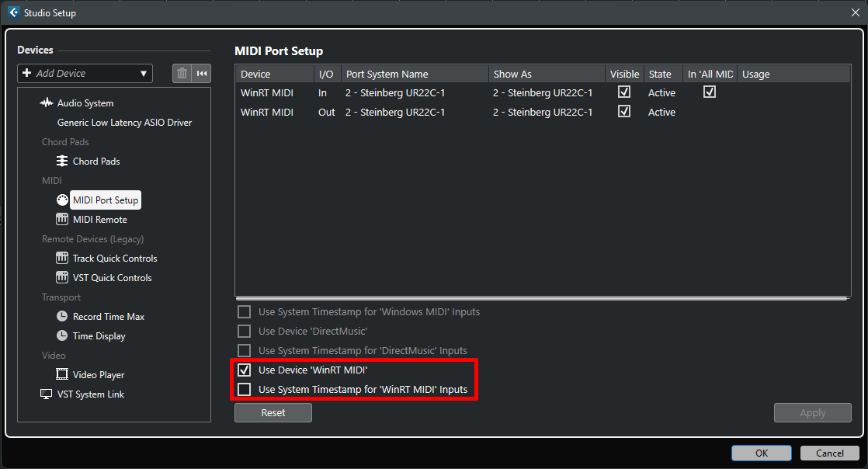Screen dimensions: 868x469
Task: Click the VST System Link monitor icon
Action: pyautogui.click(x=47, y=394)
